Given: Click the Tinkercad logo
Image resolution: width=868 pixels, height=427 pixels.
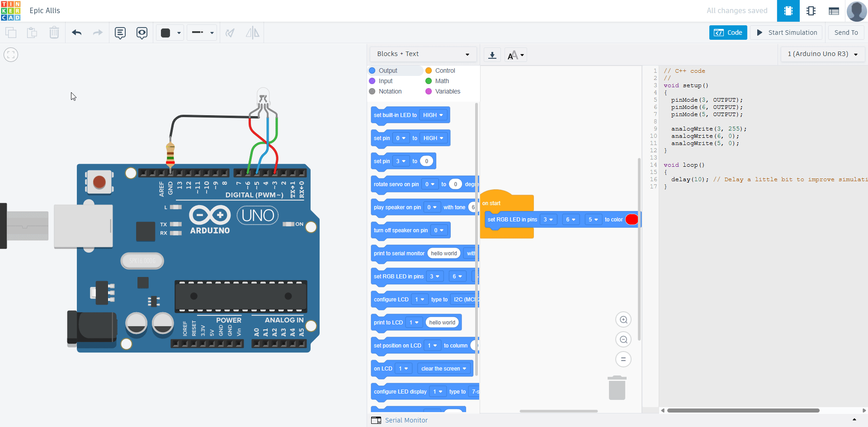Looking at the screenshot, I should (x=10, y=10).
